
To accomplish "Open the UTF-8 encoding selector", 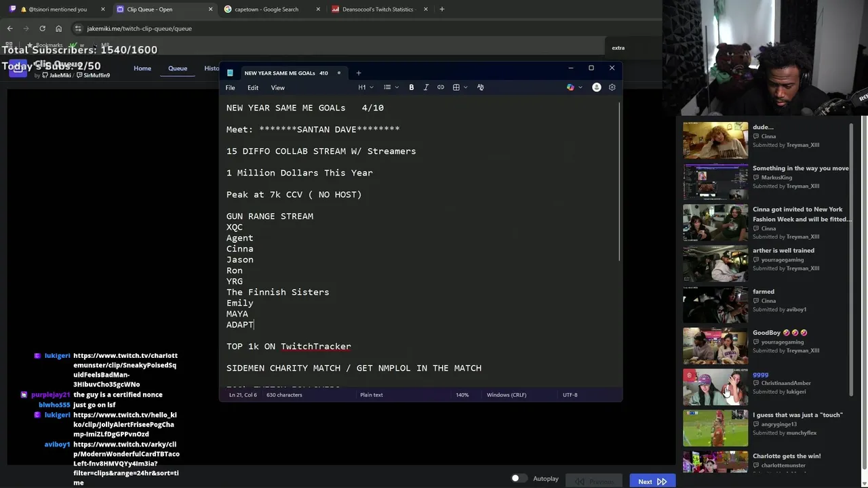I will coord(570,394).
